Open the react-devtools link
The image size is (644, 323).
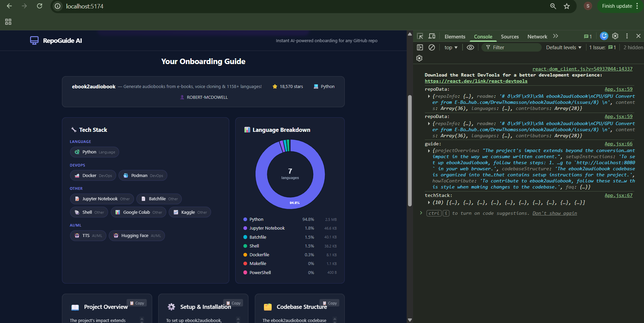point(476,81)
